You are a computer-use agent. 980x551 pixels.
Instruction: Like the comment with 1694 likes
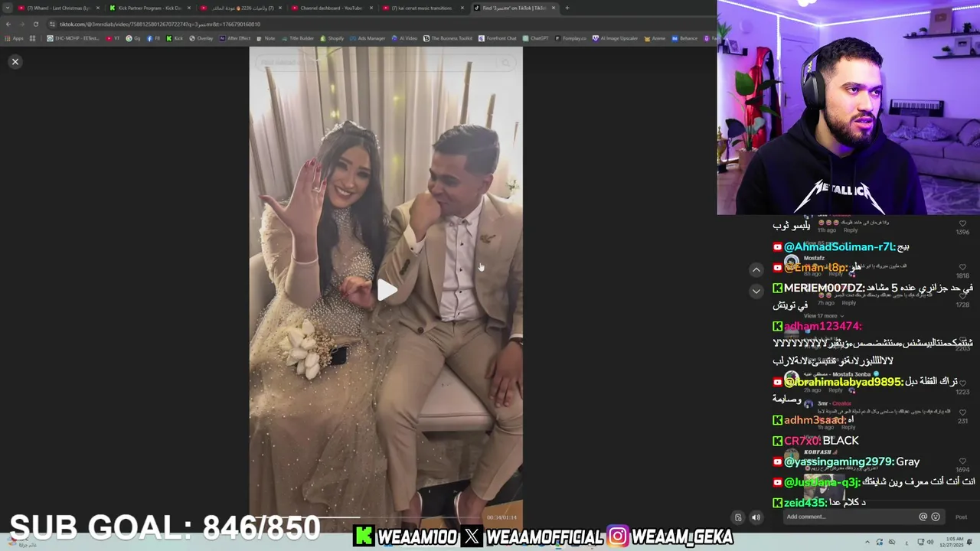[962, 461]
